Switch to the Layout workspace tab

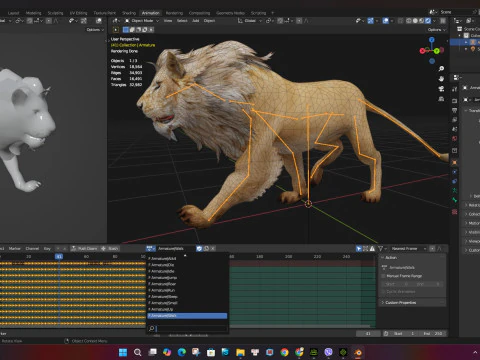[13, 13]
